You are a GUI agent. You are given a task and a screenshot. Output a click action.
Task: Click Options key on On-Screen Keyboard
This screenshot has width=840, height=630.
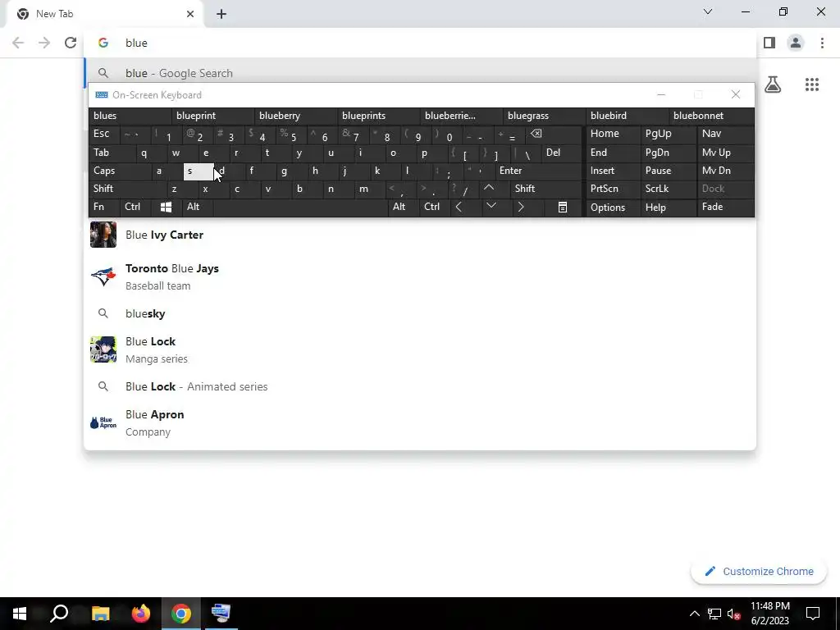click(614, 208)
